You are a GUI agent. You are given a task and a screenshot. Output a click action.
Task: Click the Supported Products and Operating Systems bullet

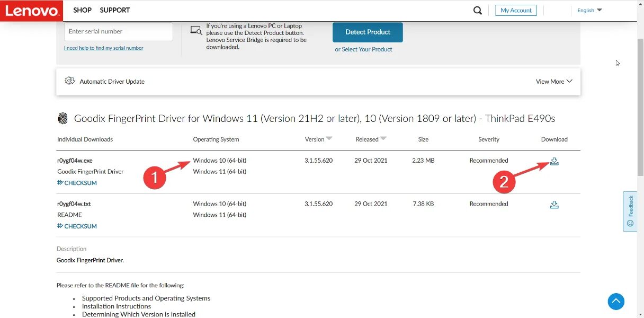click(x=146, y=298)
